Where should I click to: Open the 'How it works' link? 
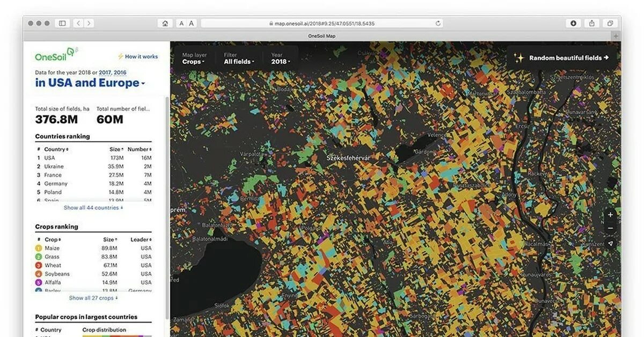pos(138,56)
